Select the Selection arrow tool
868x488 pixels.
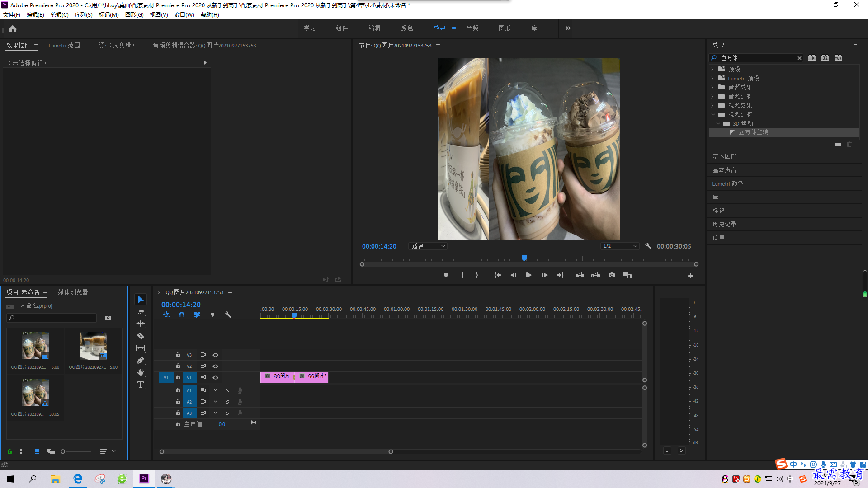tap(141, 300)
